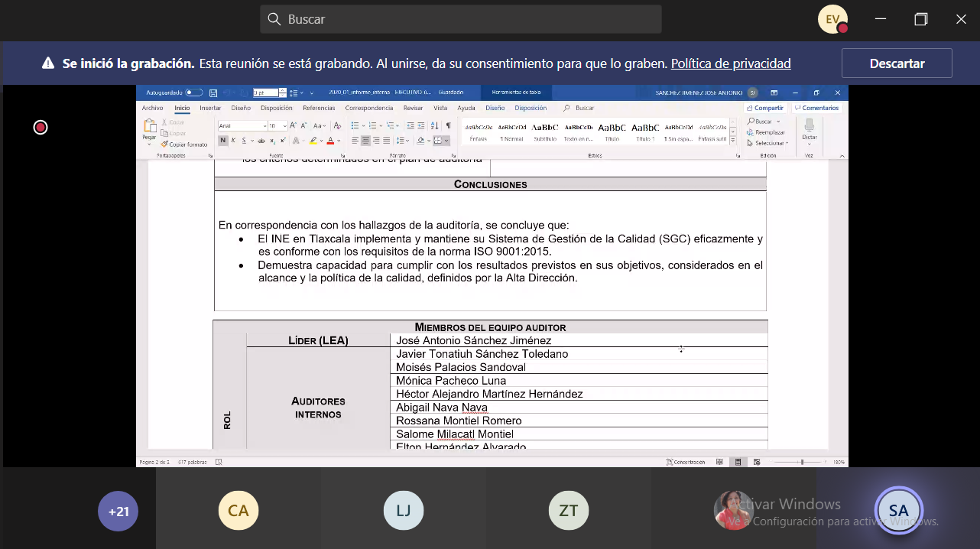Align text right
The height and width of the screenshot is (549, 980).
click(x=376, y=141)
